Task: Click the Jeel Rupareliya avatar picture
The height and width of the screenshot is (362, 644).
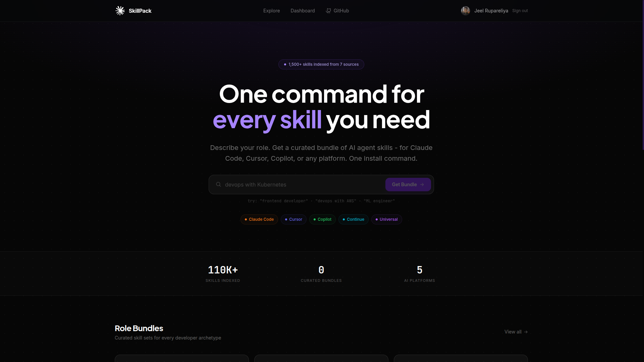Action: pyautogui.click(x=466, y=11)
